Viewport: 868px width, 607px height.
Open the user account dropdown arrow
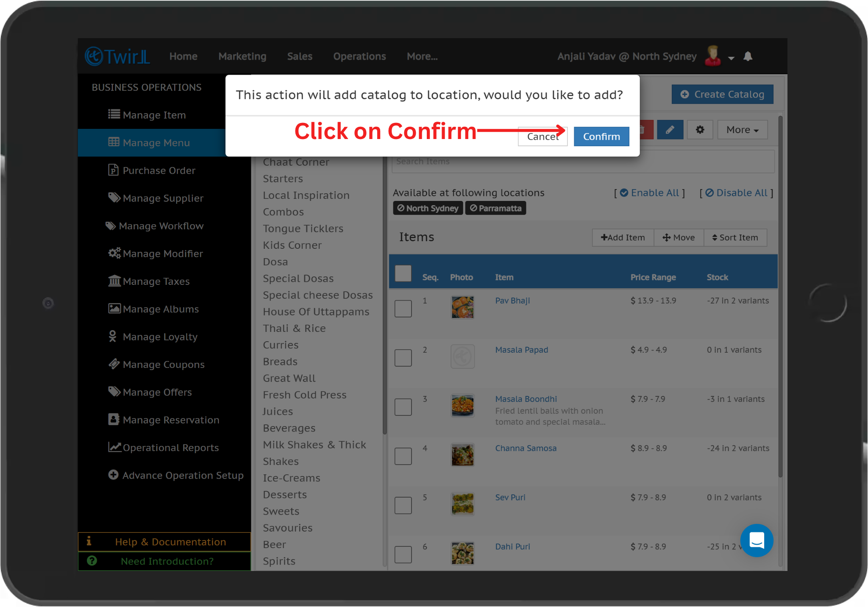(x=731, y=58)
